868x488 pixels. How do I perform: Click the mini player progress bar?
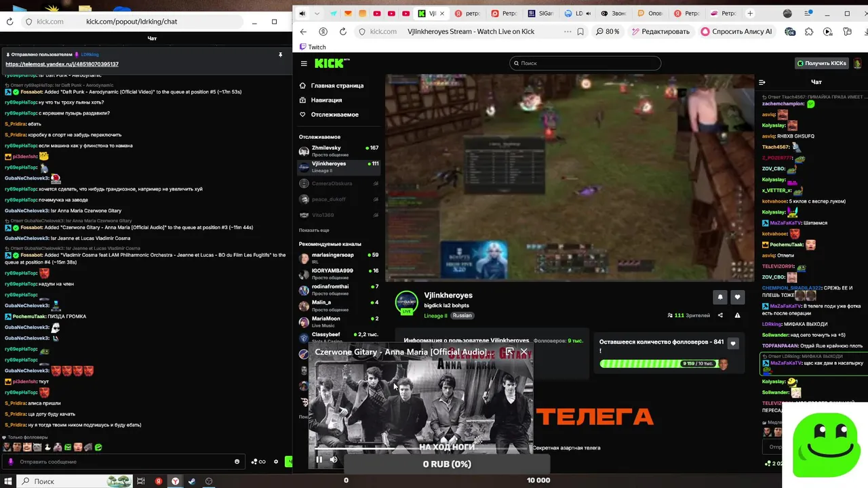click(x=420, y=448)
